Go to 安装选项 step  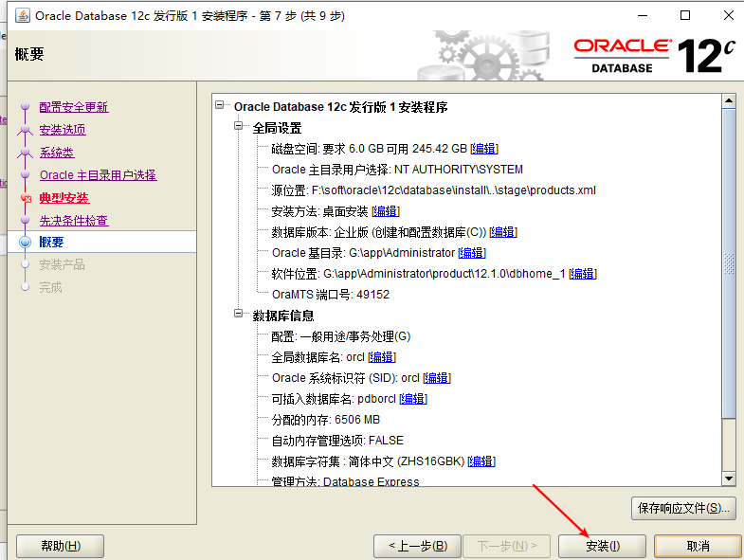tap(63, 130)
